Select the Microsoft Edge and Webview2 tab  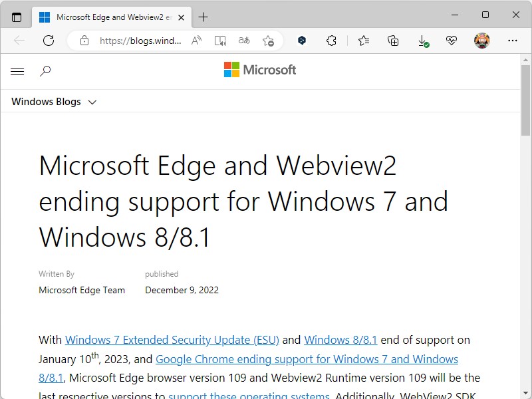coord(110,17)
